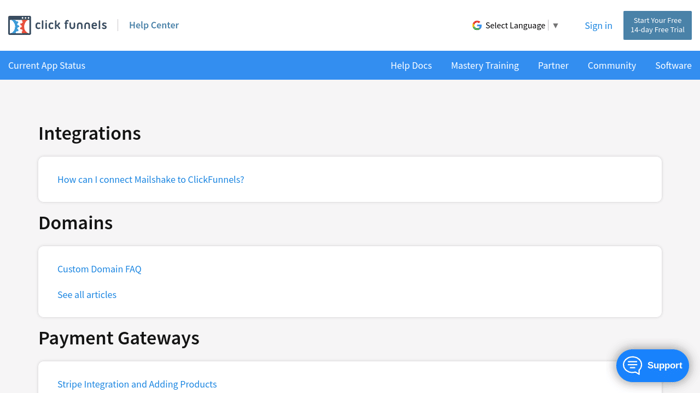This screenshot has width=700, height=393.
Task: Open Mastery Training menu item
Action: [485, 65]
